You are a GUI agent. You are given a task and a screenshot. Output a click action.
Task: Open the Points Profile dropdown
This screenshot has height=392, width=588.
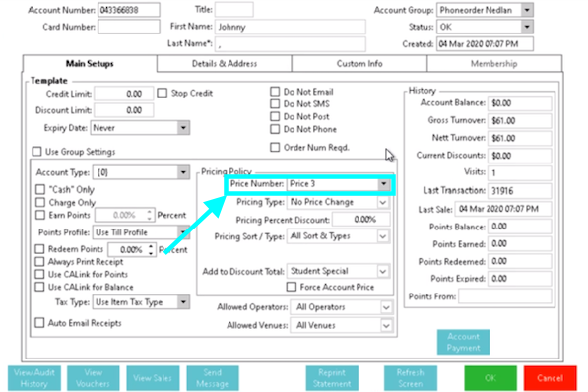point(183,232)
